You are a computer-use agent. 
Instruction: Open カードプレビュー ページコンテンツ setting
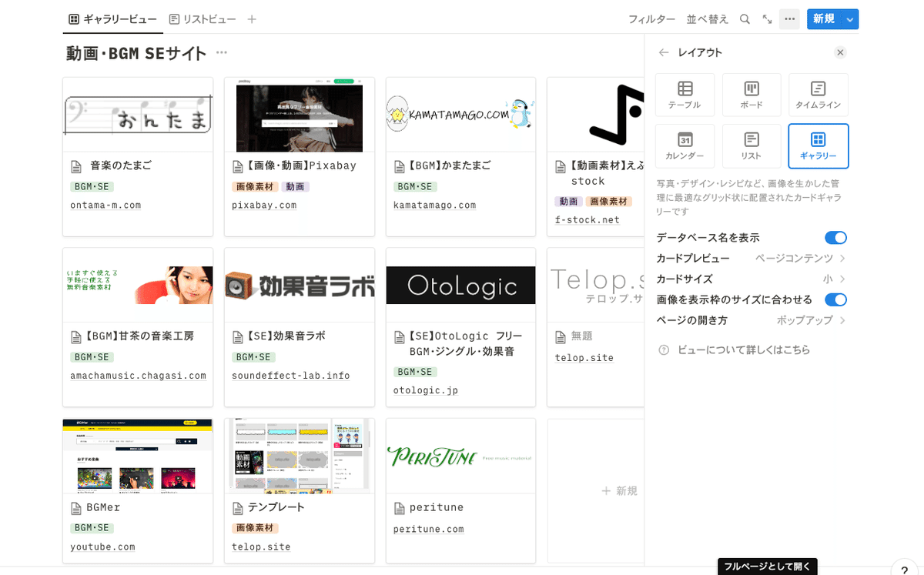tap(752, 259)
